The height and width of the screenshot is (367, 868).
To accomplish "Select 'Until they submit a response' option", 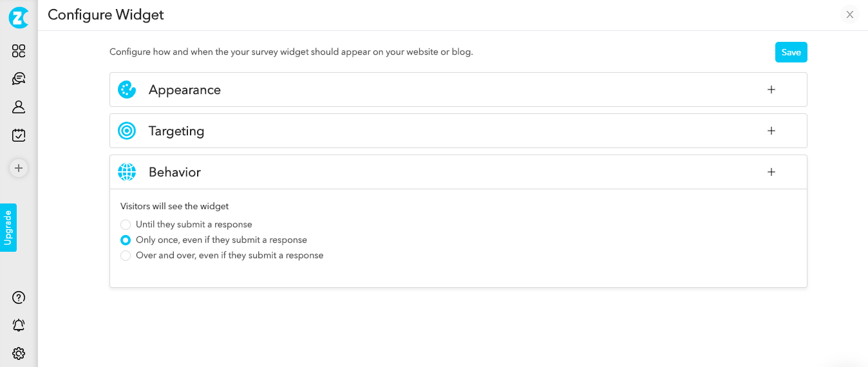I will [126, 225].
